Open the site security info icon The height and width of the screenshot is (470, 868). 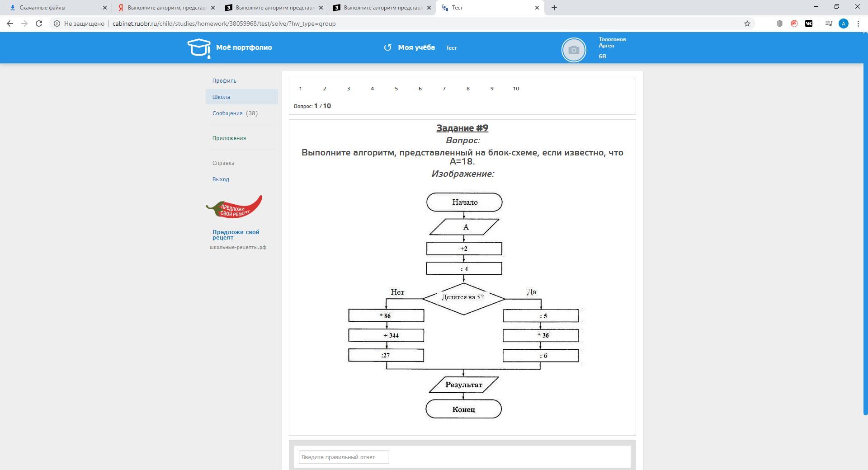(57, 23)
